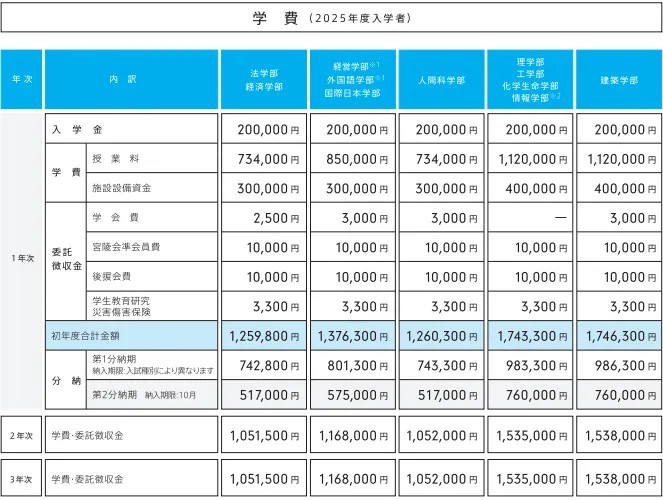Click the dash cell in 学会費 row
This screenshot has width=663, height=500.
530,218
